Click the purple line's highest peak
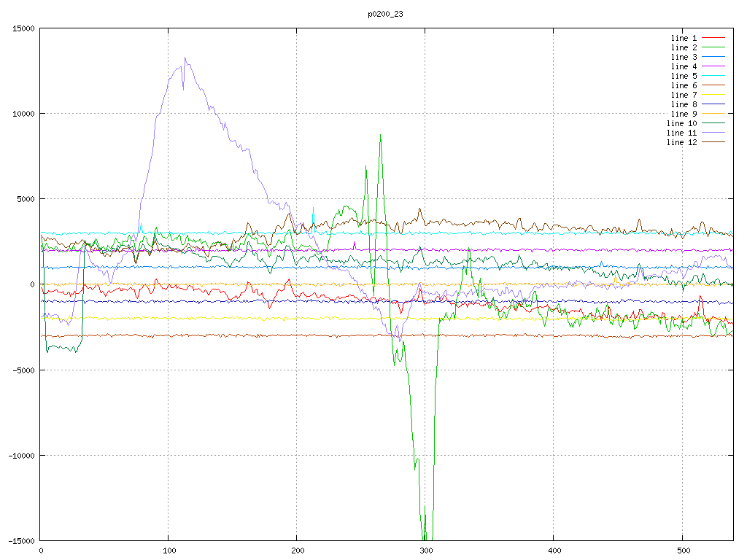The height and width of the screenshot is (560, 747). pos(185,58)
